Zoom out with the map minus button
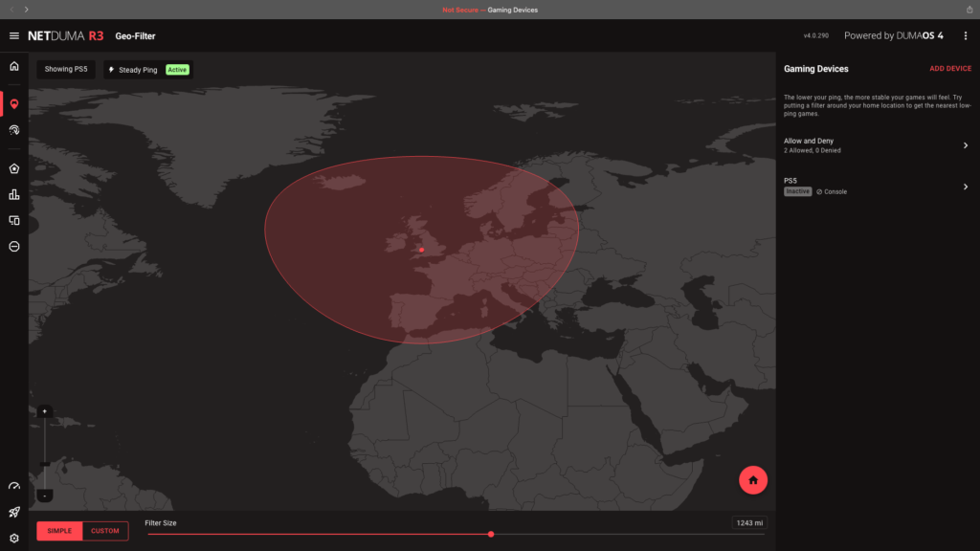Image resolution: width=980 pixels, height=551 pixels. (44, 496)
